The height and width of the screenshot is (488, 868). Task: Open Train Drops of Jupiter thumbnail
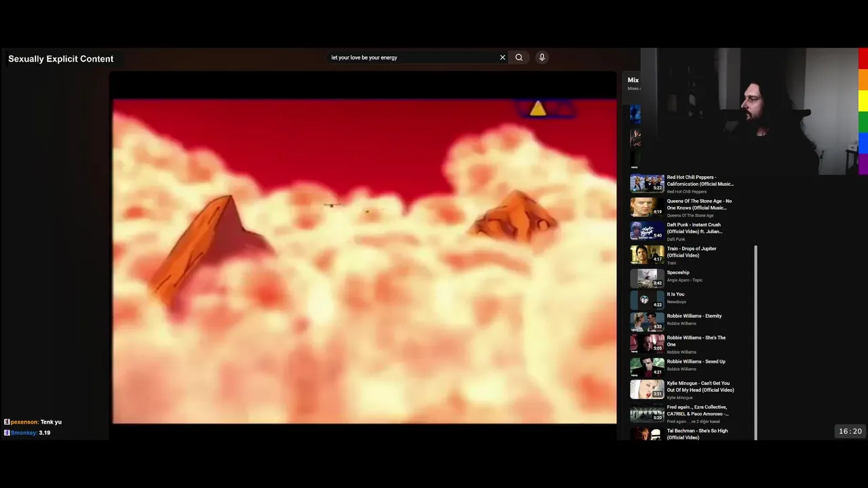pos(647,255)
